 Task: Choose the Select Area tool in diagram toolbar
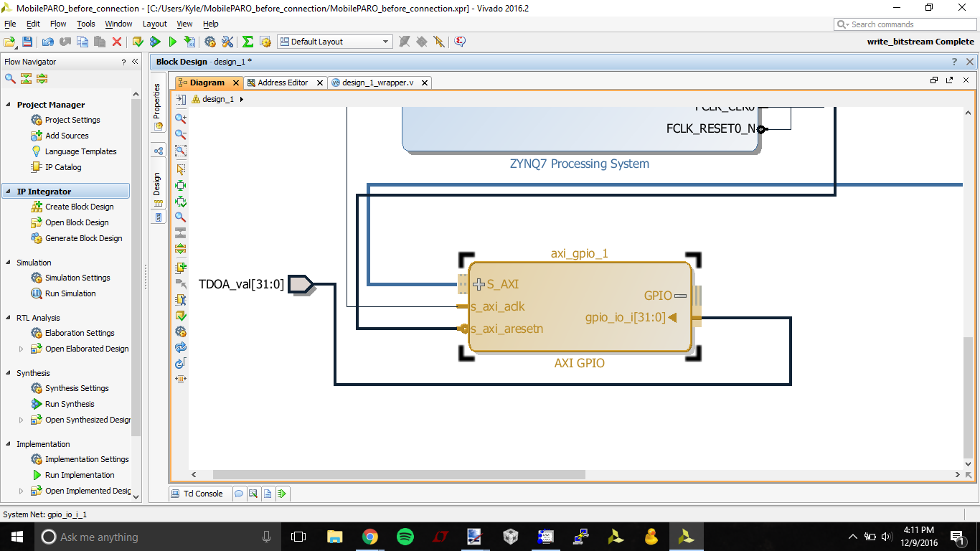tap(181, 169)
